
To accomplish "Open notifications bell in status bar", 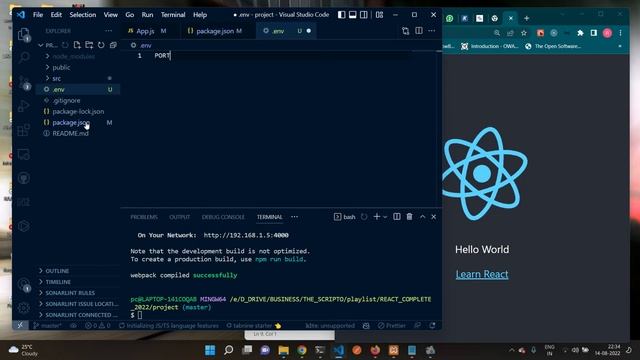I will (x=432, y=325).
